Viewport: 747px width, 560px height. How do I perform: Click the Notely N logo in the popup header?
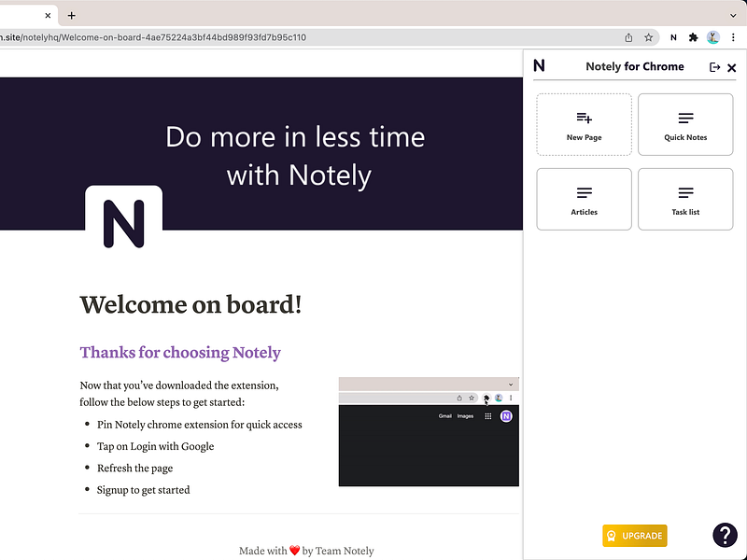539,66
